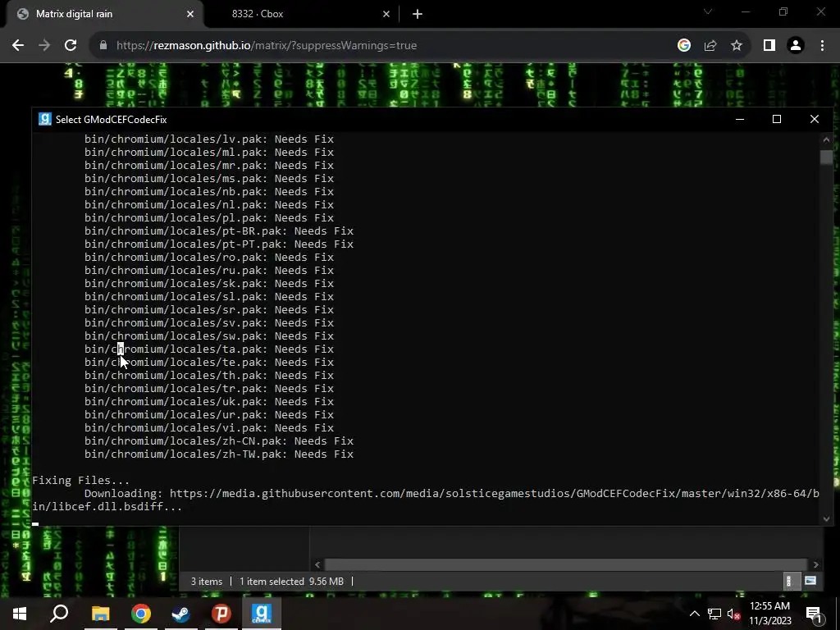Image resolution: width=840 pixels, height=630 pixels.
Task: Open Chrome three-dot menu
Action: [x=822, y=46]
